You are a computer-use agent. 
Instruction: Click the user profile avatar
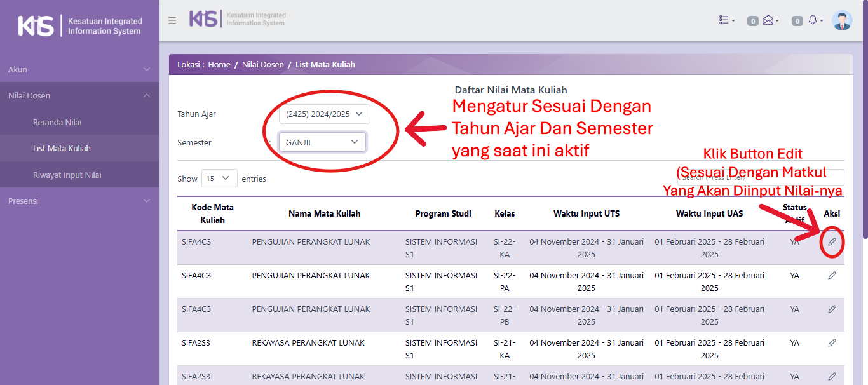842,20
